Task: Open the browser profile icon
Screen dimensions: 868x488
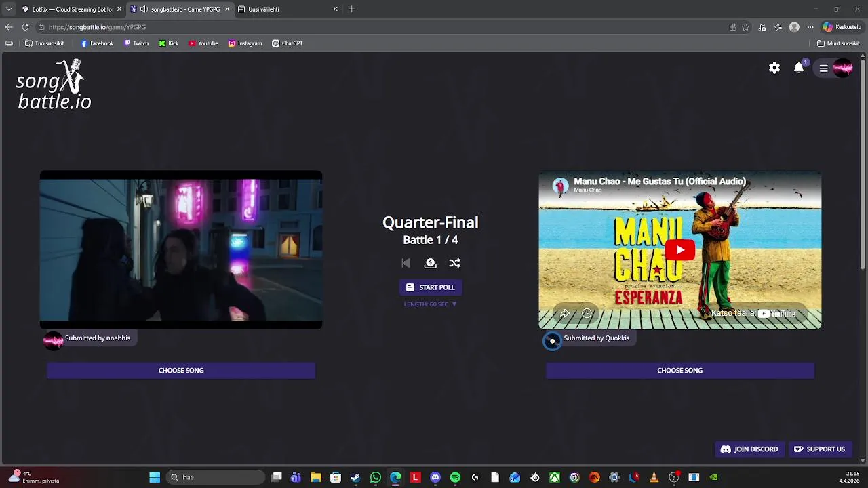Action: (794, 27)
